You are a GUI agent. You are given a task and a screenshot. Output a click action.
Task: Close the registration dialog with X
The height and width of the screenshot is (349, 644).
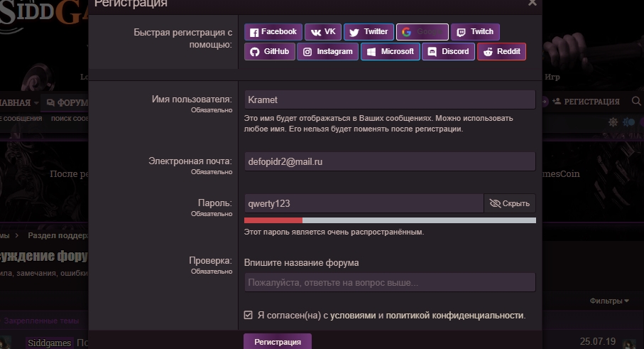[x=533, y=3]
